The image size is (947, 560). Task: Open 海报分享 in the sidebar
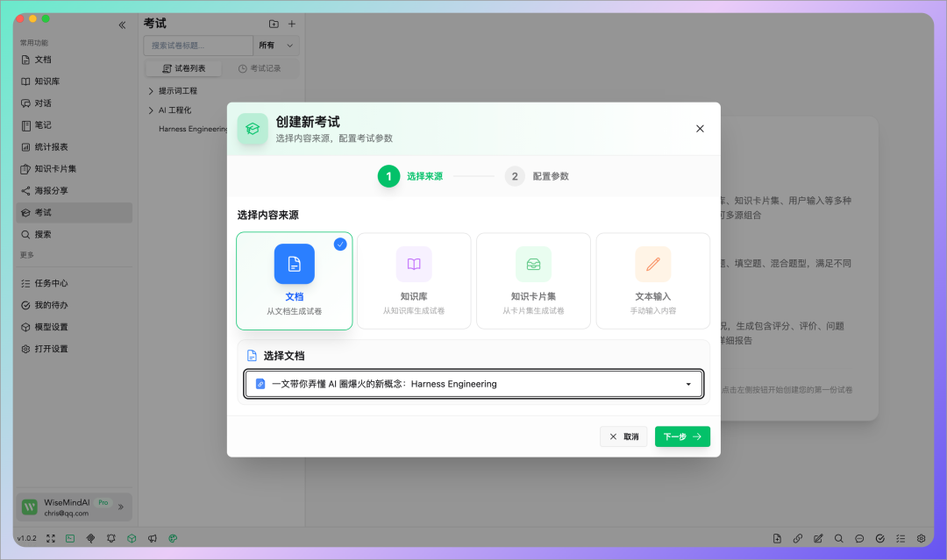click(74, 191)
